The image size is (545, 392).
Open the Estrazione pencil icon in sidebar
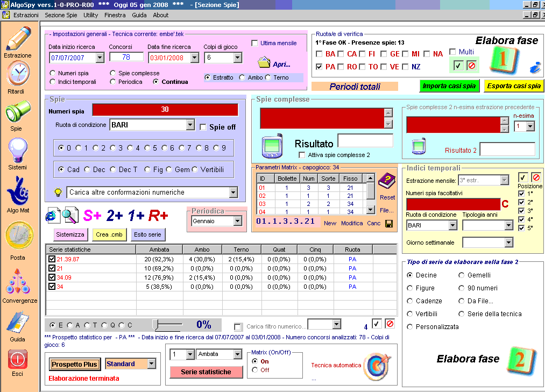pyautogui.click(x=18, y=38)
